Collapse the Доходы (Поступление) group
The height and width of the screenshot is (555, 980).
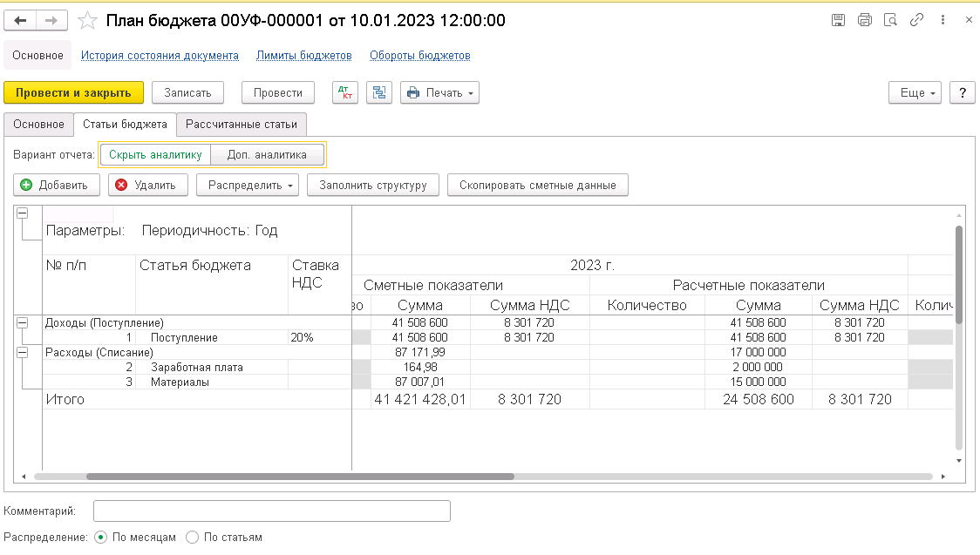(x=22, y=322)
